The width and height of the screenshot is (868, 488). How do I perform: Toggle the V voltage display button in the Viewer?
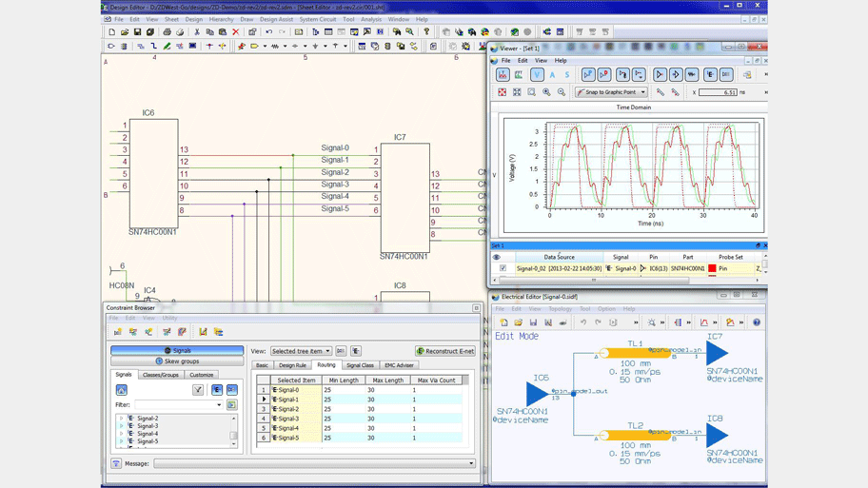coord(537,74)
